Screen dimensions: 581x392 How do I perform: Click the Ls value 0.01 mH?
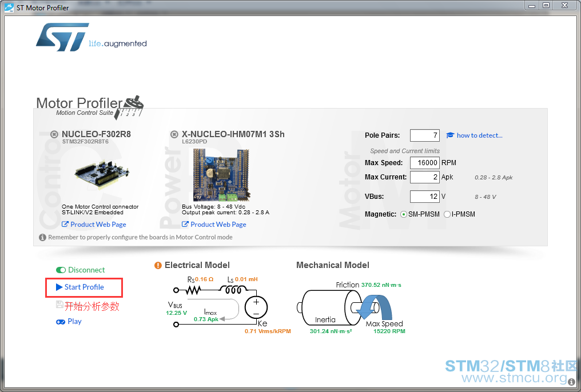click(246, 279)
